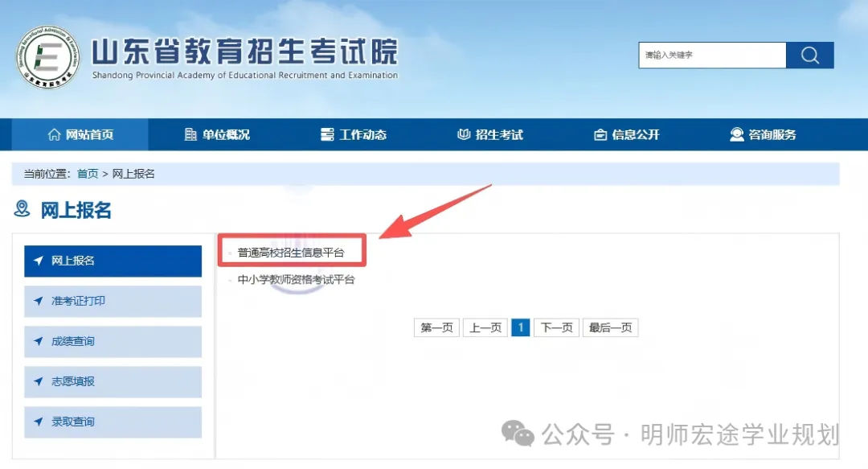Click the briefcase icon beside 信息公开
The image size is (868, 469).
600,134
